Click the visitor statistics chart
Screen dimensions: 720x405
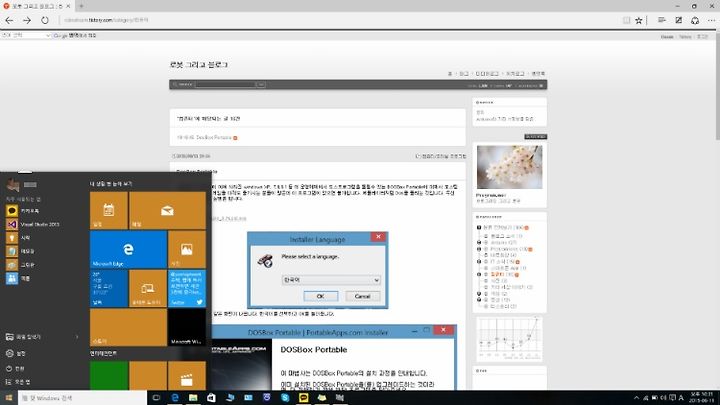509,338
